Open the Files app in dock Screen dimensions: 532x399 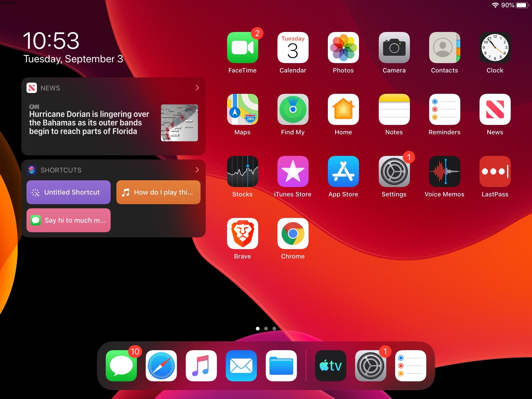coord(281,366)
